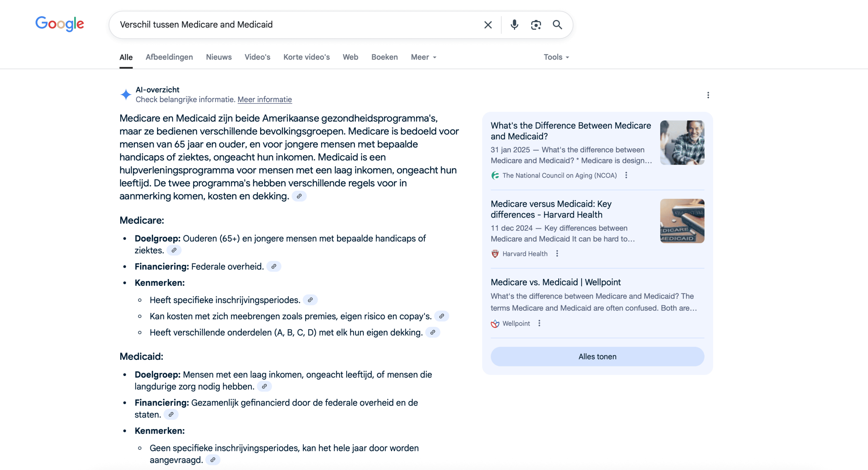Click the 'Medicaid:' section heading

(141, 356)
